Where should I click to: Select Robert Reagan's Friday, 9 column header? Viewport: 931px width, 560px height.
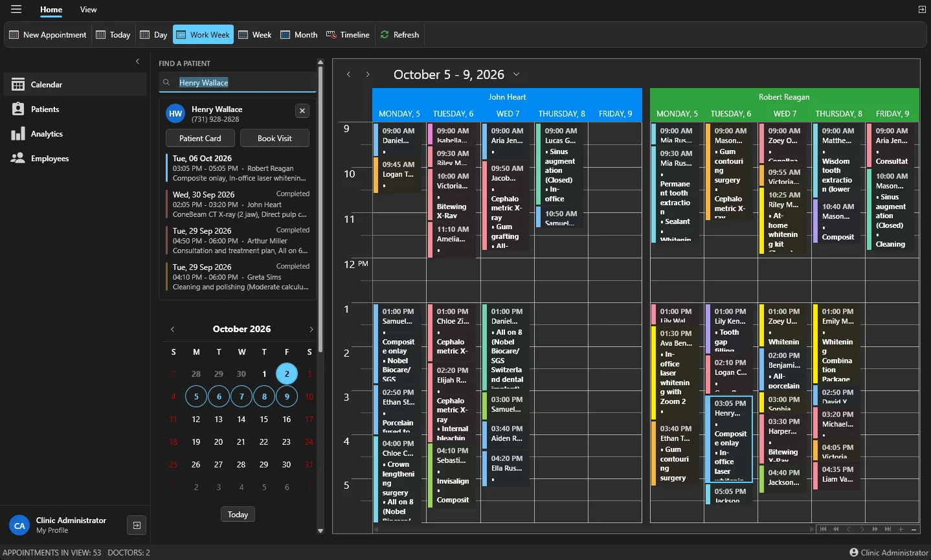click(892, 113)
